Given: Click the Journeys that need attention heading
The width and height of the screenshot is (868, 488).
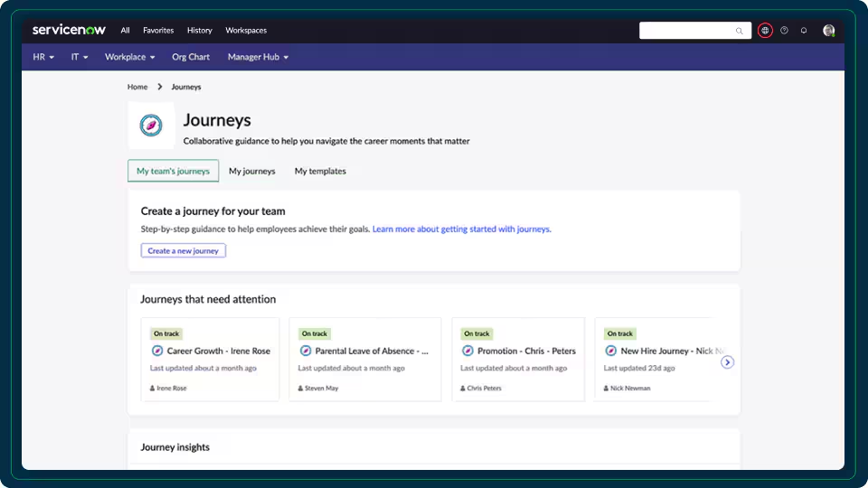Looking at the screenshot, I should point(208,299).
